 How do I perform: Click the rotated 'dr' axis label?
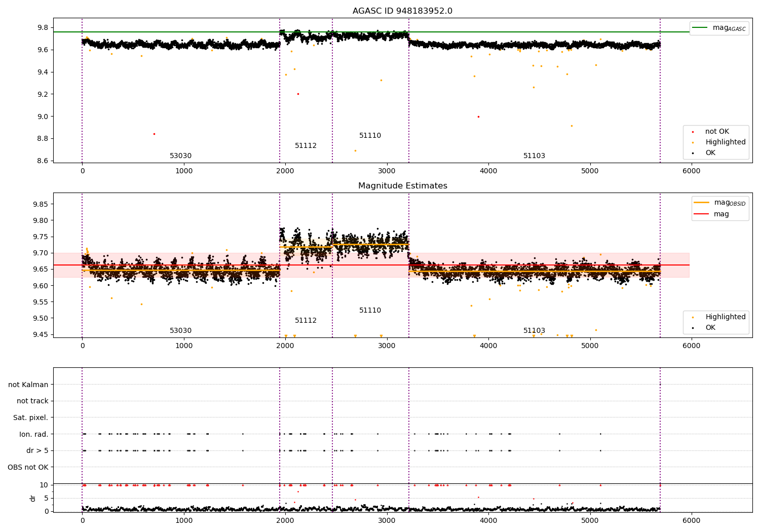(x=33, y=498)
